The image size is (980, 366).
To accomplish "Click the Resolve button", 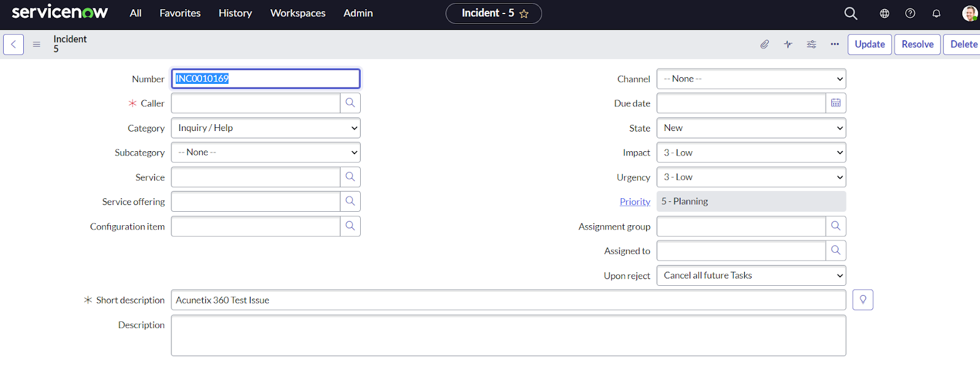I will [918, 44].
